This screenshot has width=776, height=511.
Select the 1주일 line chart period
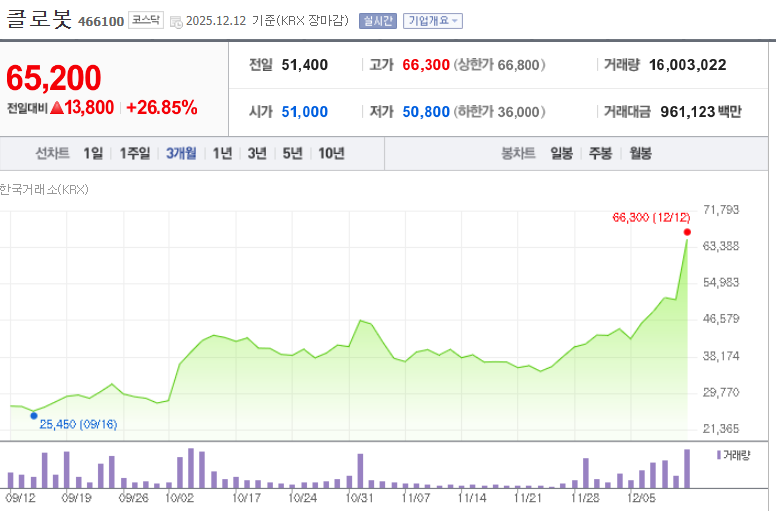135,153
